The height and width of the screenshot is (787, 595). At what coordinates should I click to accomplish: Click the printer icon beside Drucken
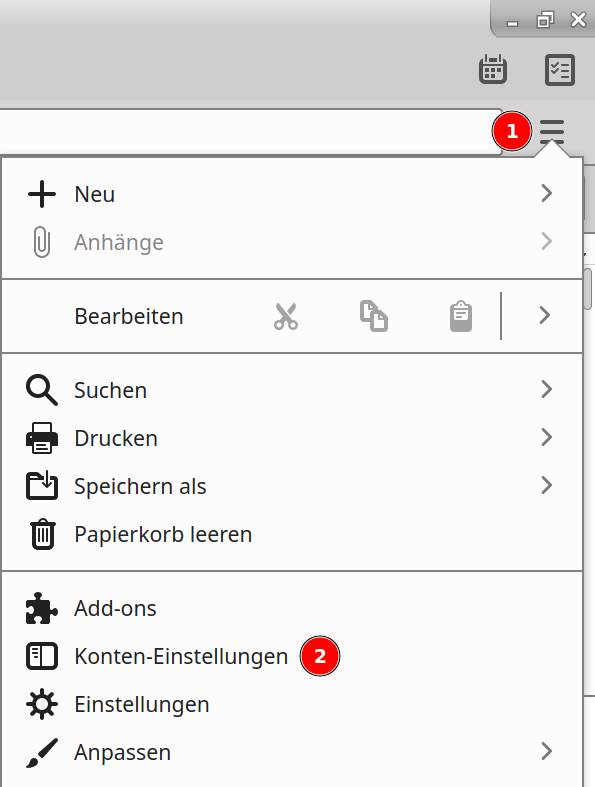[x=42, y=438]
